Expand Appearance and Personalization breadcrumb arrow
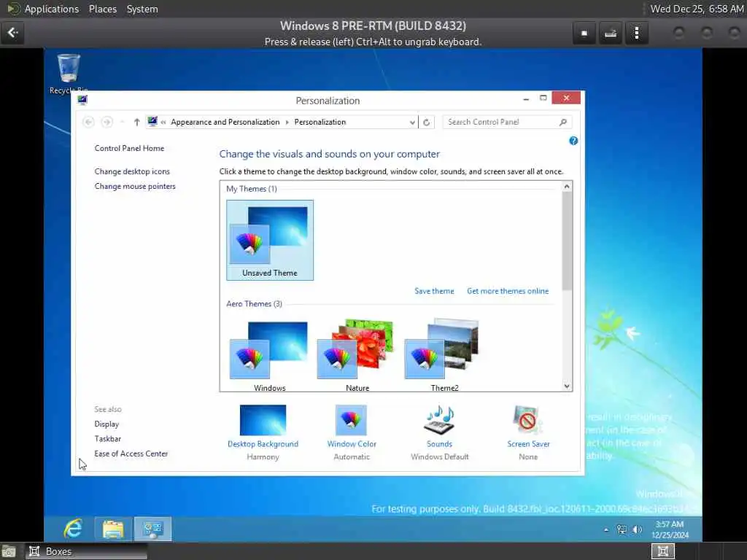747x560 pixels. (287, 122)
